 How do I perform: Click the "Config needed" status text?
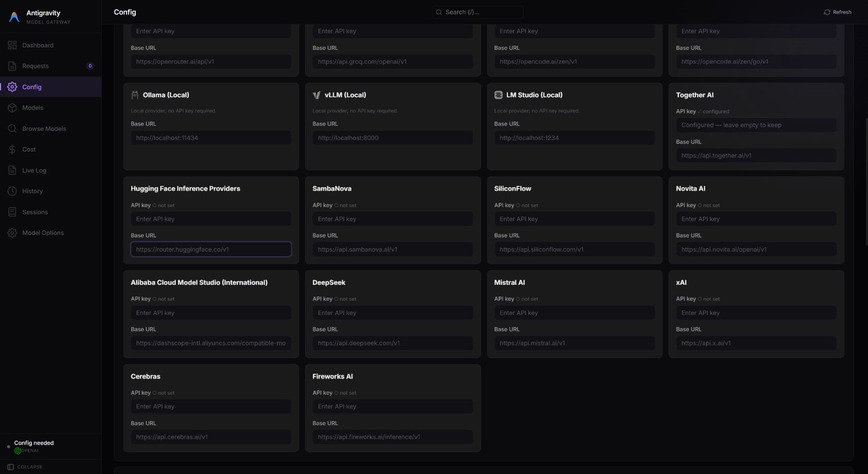pos(34,443)
